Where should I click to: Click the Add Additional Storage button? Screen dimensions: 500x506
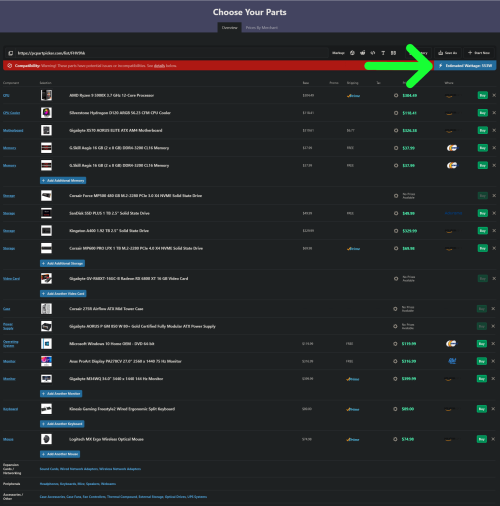(x=63, y=263)
